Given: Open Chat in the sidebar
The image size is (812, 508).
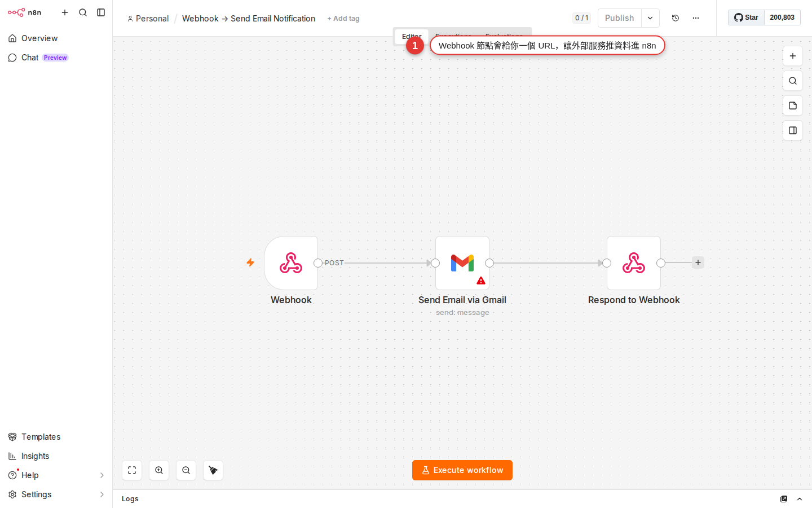Looking at the screenshot, I should pyautogui.click(x=56, y=58).
